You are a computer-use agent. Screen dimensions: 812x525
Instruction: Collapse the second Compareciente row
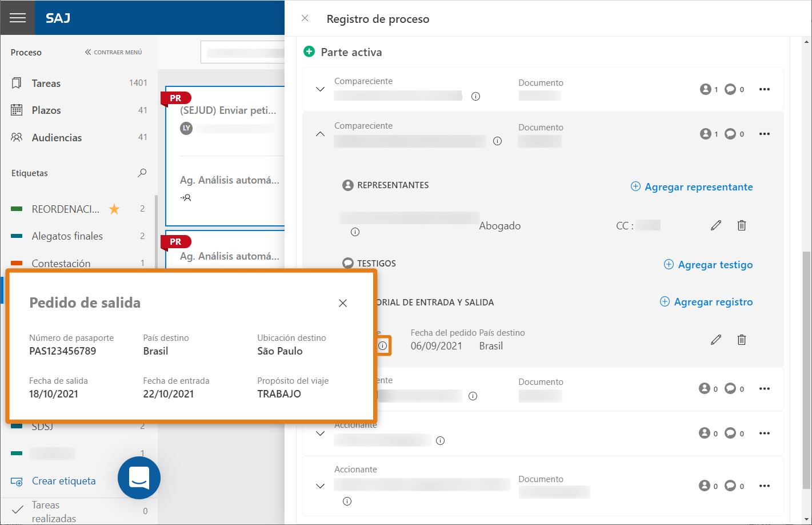(x=321, y=134)
